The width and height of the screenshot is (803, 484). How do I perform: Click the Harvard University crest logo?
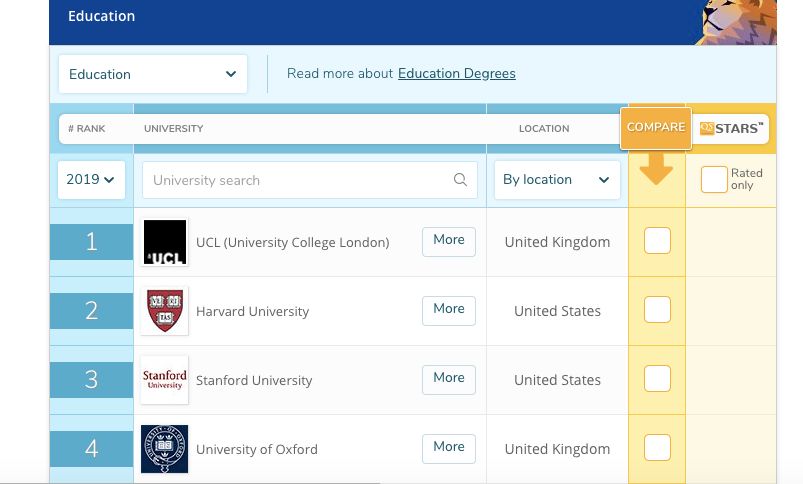(x=164, y=311)
